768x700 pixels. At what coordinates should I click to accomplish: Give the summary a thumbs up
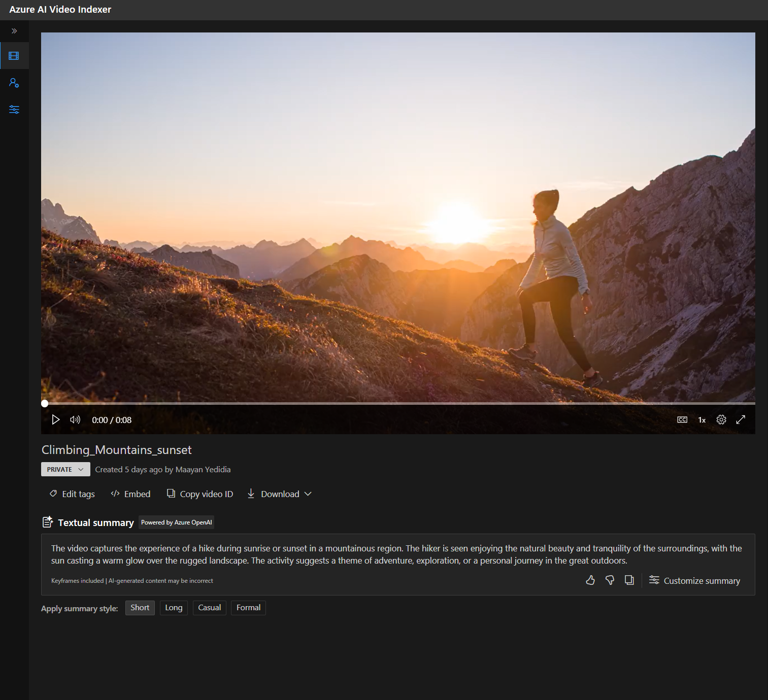click(590, 580)
